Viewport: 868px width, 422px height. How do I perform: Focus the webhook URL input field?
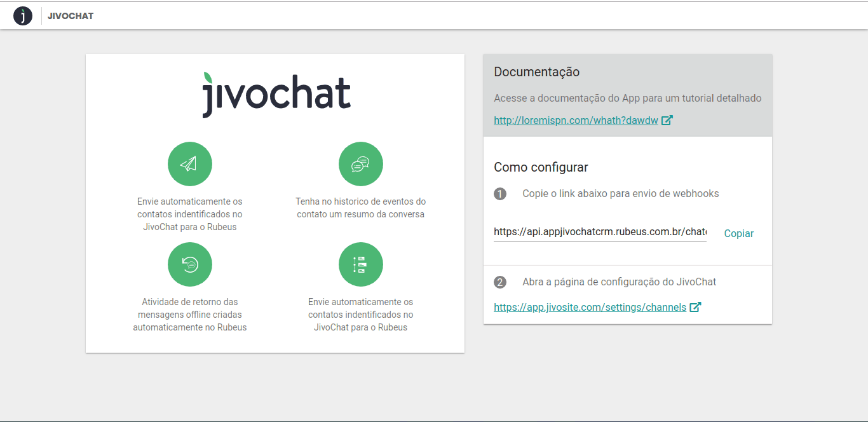600,232
